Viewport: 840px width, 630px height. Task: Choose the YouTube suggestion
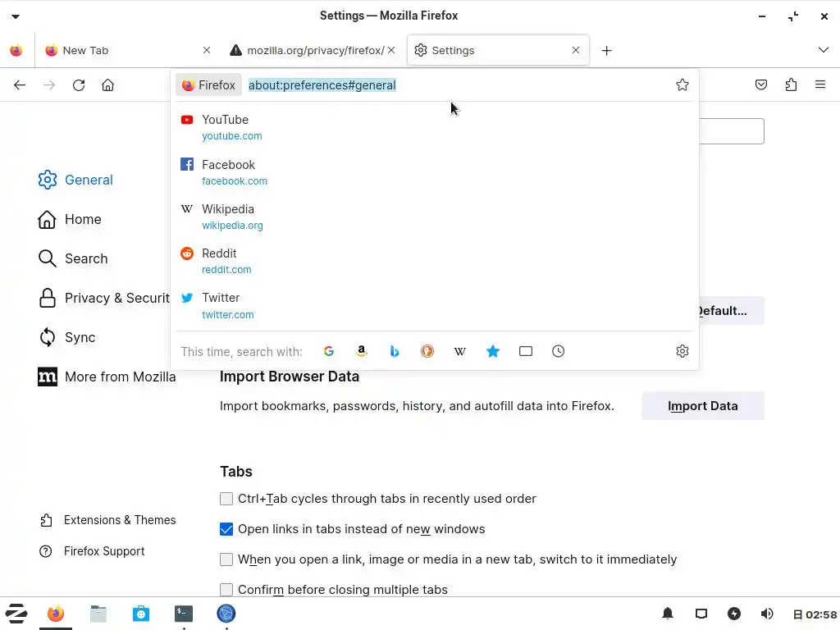tap(435, 127)
